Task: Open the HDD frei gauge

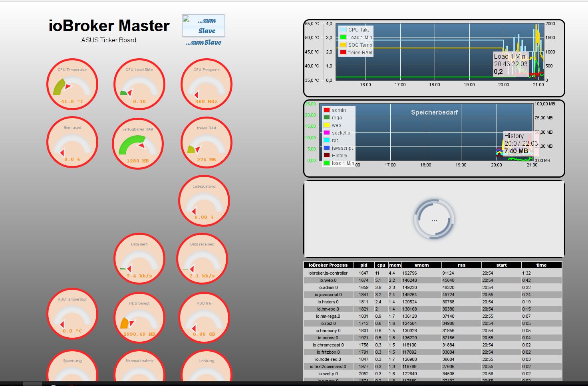Action: click(204, 317)
